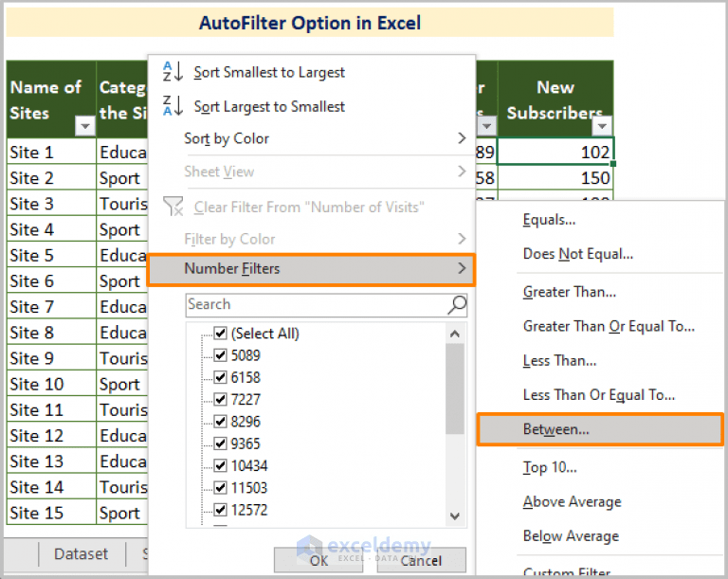
Task: Click the filter list scroll down arrow
Action: pos(455,516)
